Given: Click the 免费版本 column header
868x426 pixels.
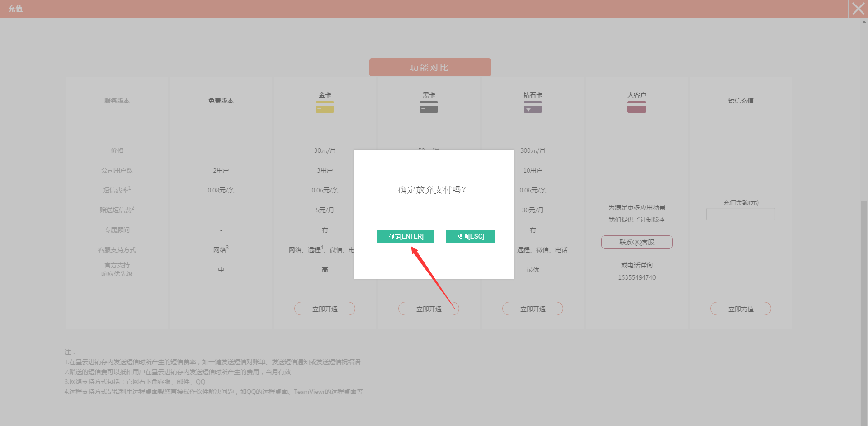Looking at the screenshot, I should pos(221,101).
